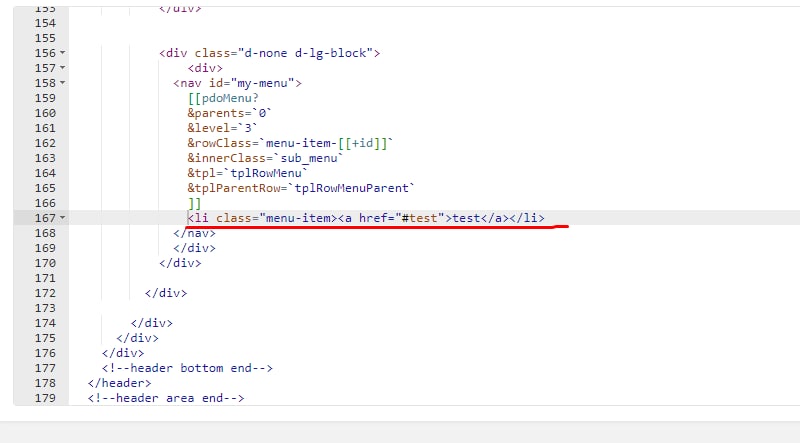
Task: Select line number 177 in gutter
Action: [45, 368]
